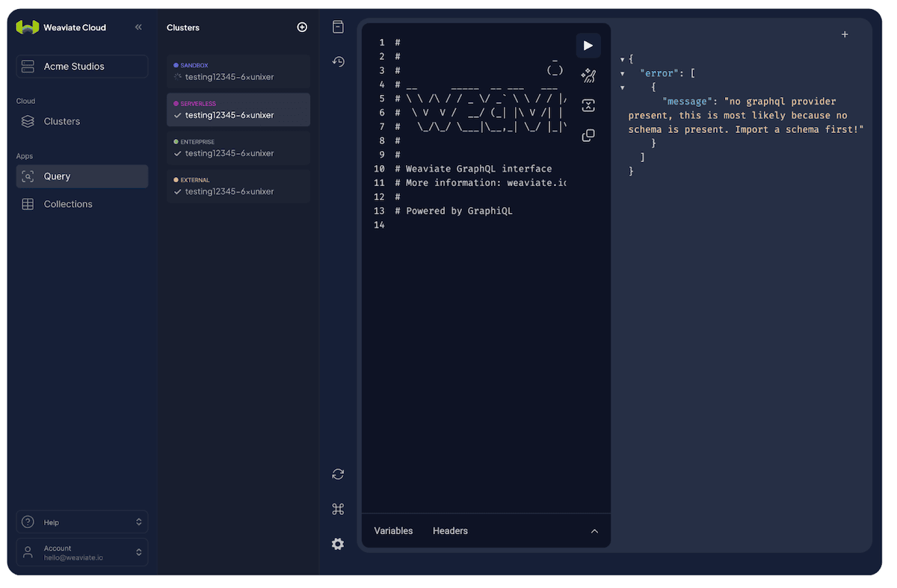Collapse the Weaviate Cloud sidebar

[138, 28]
